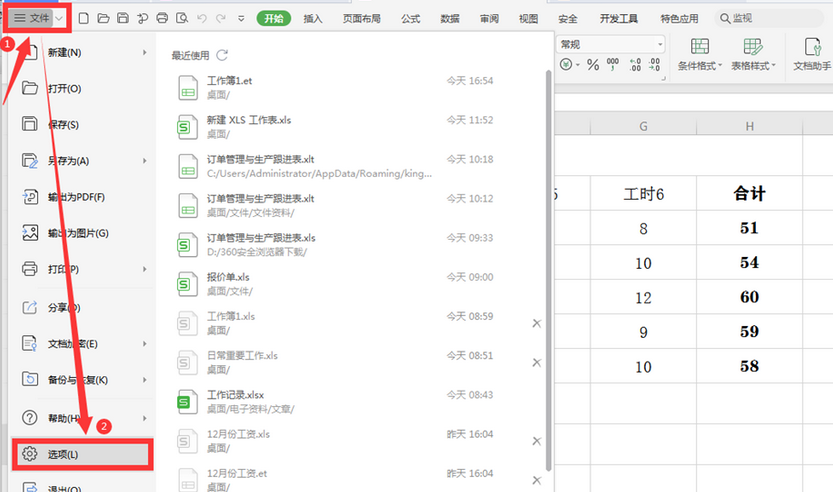Click the save disk icon in quick toolbar
Viewport: 833px width, 492px height.
pos(123,18)
